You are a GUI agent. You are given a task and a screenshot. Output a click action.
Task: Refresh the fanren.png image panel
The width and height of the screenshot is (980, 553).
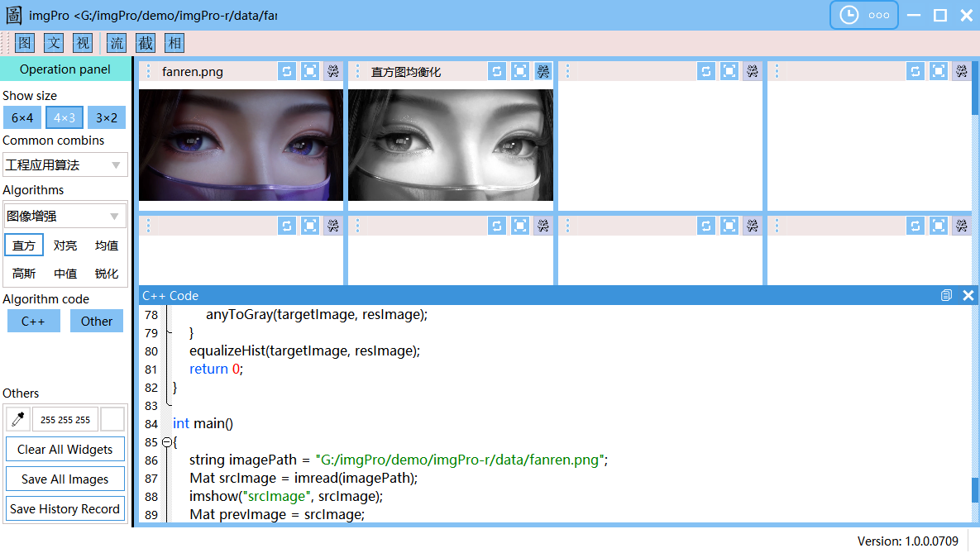click(x=286, y=71)
